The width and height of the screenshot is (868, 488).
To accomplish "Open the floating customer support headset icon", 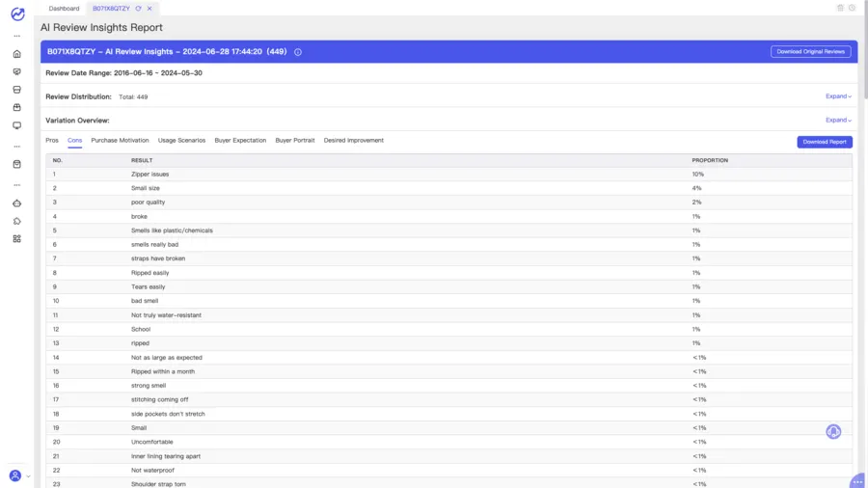I will (833, 431).
